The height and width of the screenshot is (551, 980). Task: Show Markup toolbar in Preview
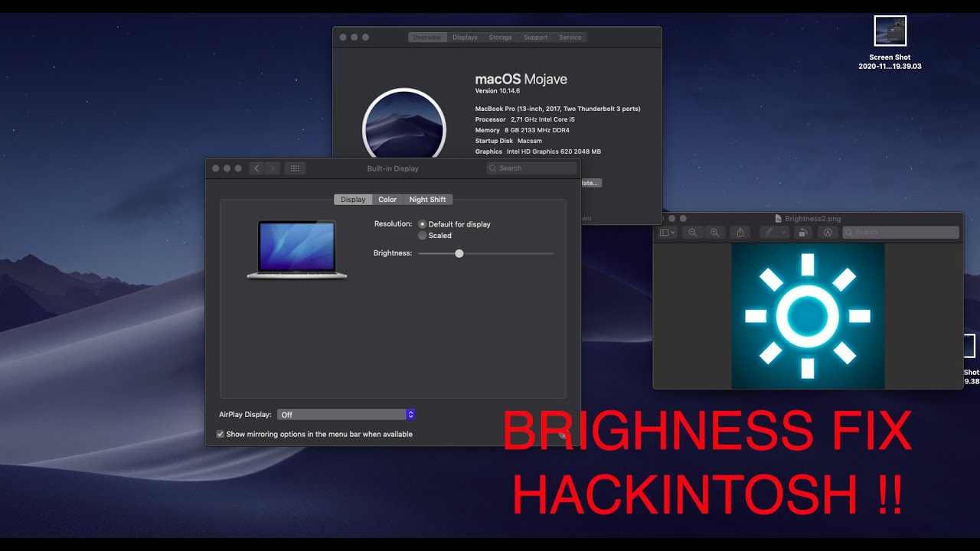click(x=827, y=232)
